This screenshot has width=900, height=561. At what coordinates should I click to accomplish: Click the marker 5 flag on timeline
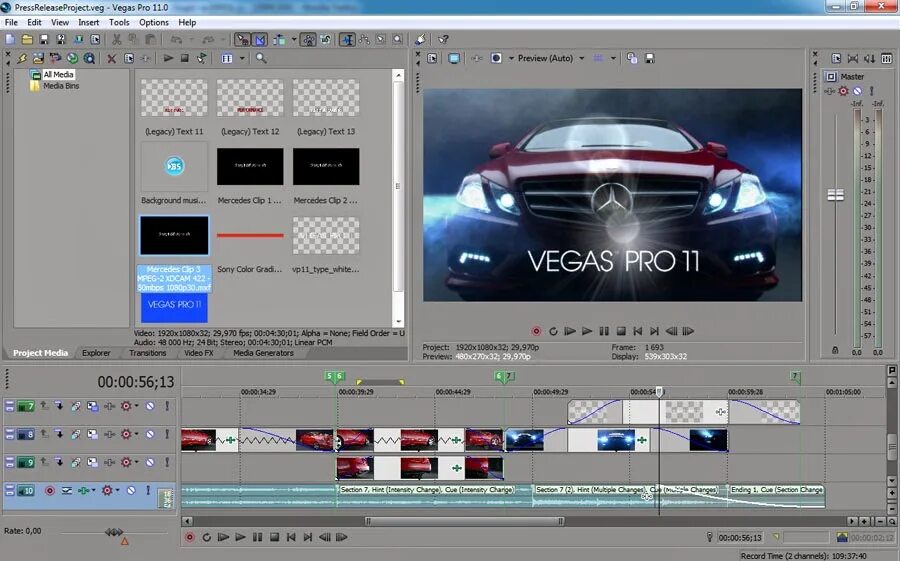point(329,376)
